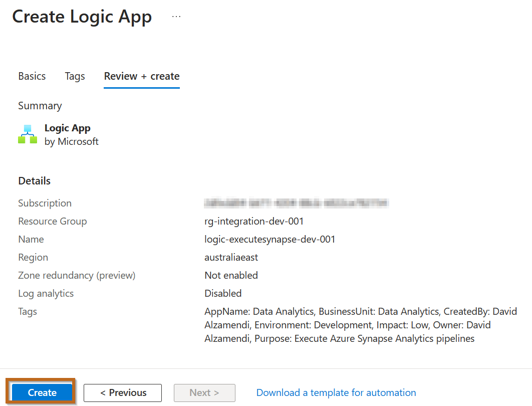
Task: Click the Resource Group label
Action: [53, 222]
